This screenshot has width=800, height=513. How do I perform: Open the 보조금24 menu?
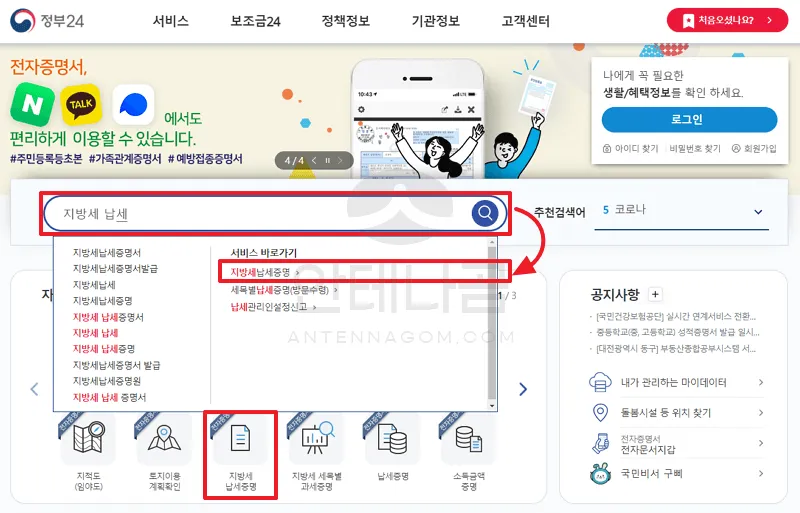point(256,21)
